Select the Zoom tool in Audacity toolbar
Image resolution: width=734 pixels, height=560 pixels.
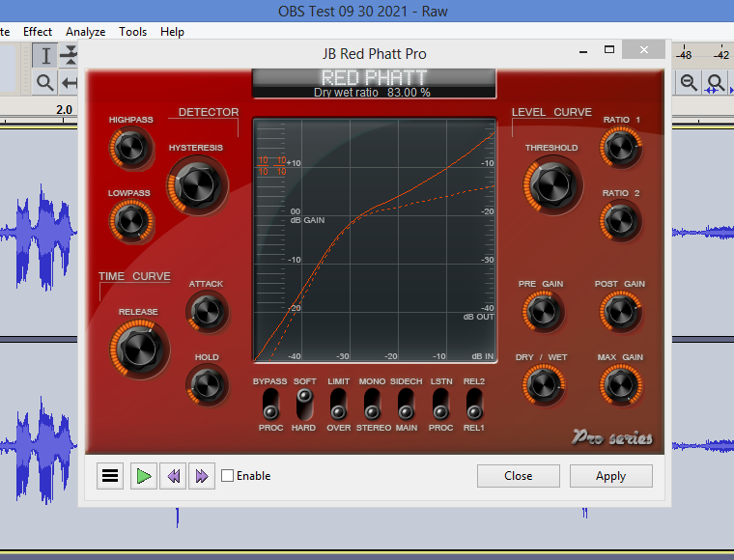(x=45, y=83)
